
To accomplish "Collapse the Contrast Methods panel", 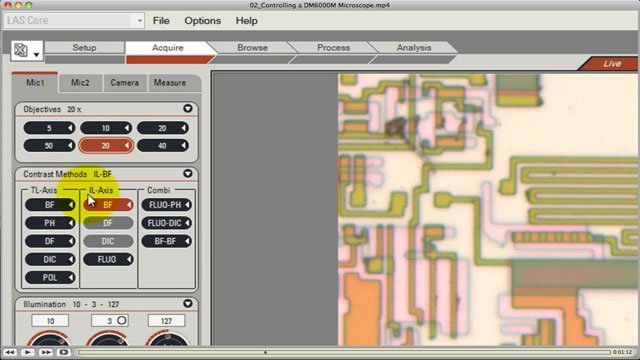I will (188, 173).
